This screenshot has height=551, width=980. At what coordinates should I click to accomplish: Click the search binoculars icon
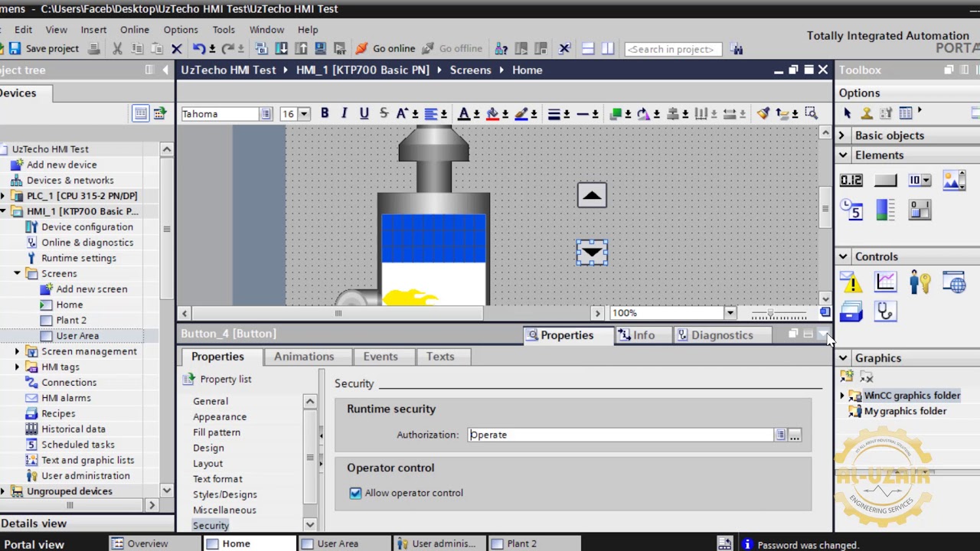737,49
